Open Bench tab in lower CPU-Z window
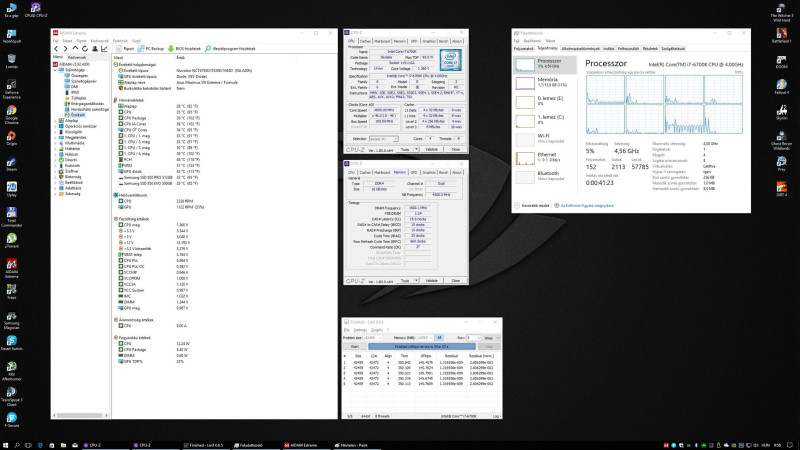 pos(443,172)
